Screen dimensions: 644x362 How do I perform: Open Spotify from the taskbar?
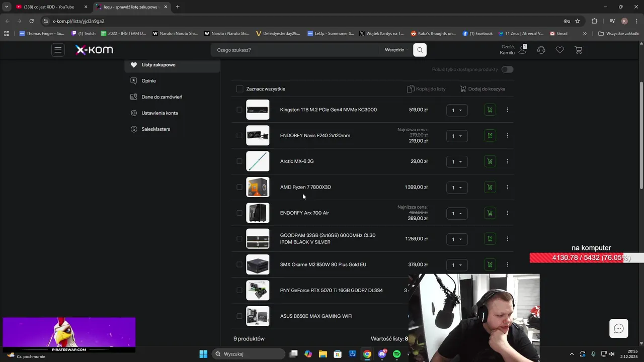click(396, 354)
